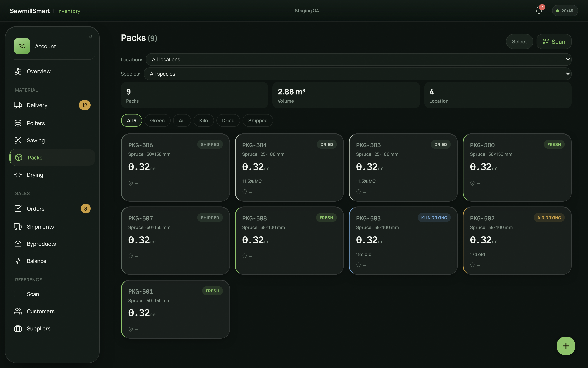Click 11.5% MC on PKG-505
588x368 pixels.
click(x=366, y=181)
